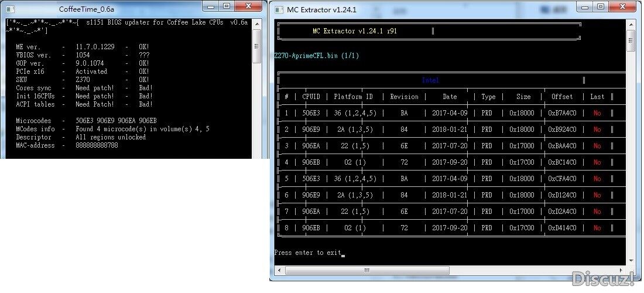Click the blue Intel table heading
The width and height of the screenshot is (644, 293).
pyautogui.click(x=430, y=80)
